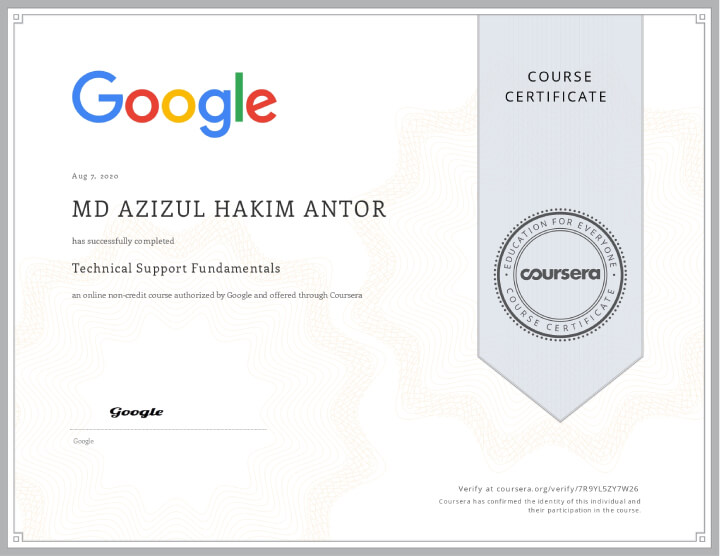Click the small Google label under signature line

(x=84, y=441)
